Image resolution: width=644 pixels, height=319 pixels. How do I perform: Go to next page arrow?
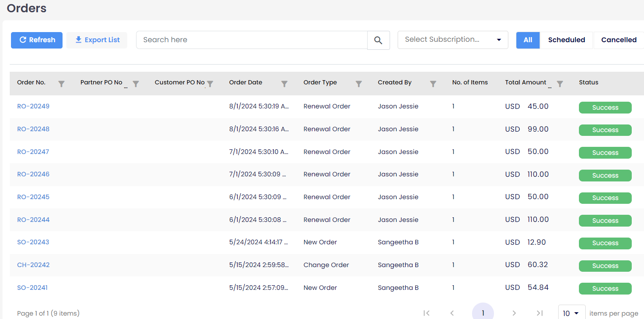514,313
